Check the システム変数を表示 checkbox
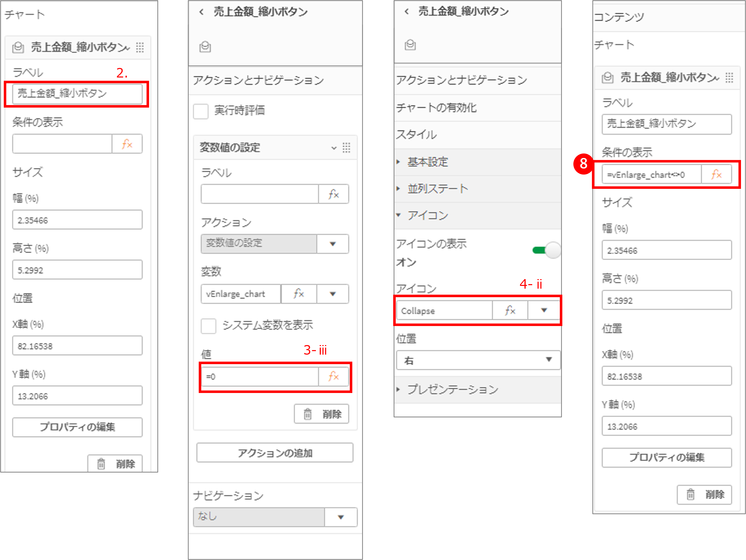The width and height of the screenshot is (746, 560). (209, 326)
